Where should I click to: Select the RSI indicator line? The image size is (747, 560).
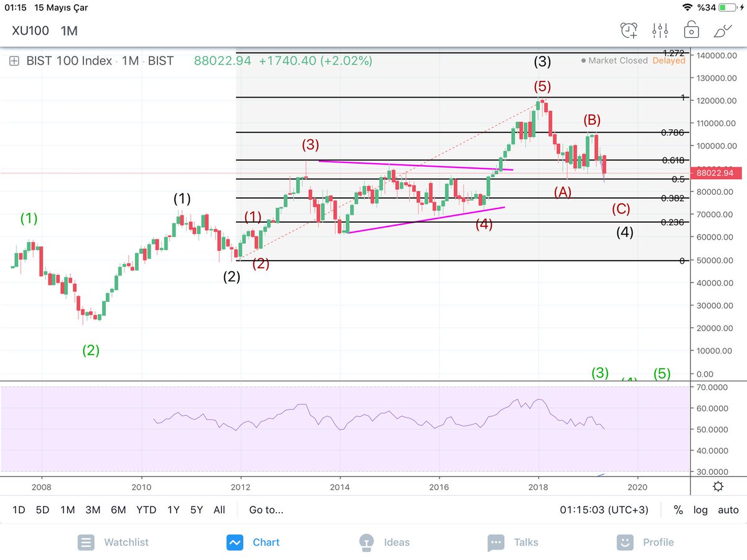point(378,416)
